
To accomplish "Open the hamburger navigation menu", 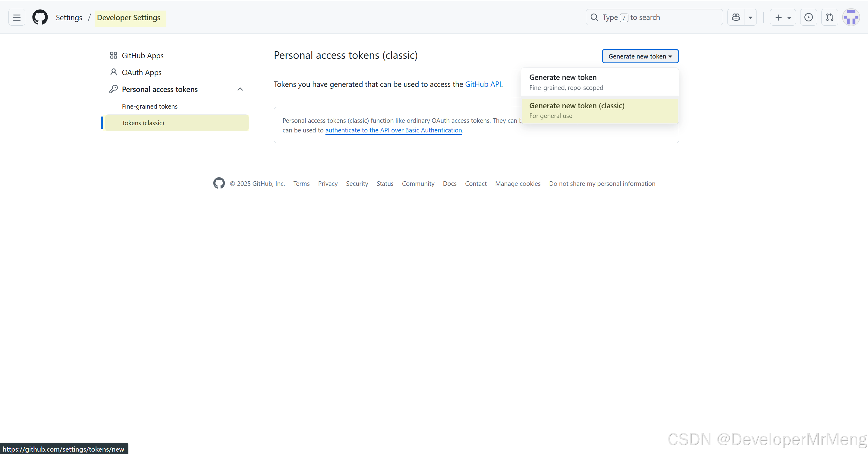I will coord(17,17).
